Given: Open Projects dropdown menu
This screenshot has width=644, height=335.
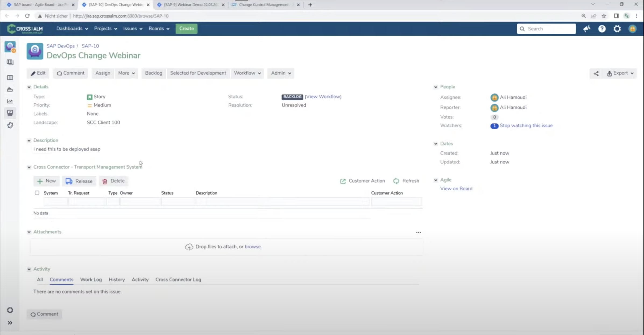Looking at the screenshot, I should (x=105, y=29).
